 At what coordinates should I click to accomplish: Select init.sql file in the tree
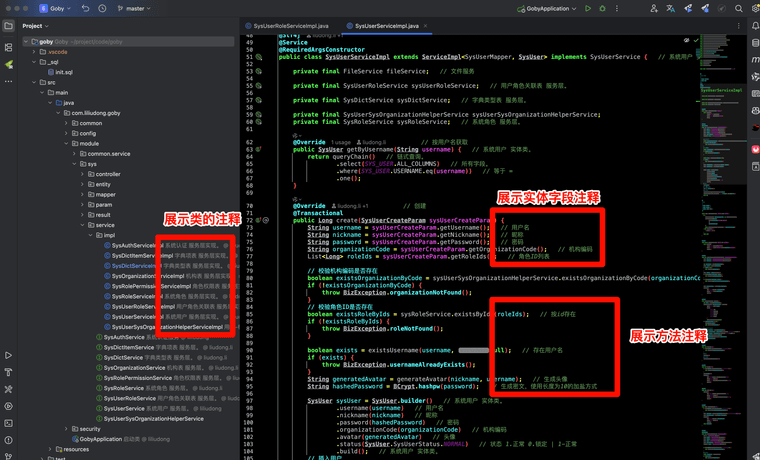[64, 72]
